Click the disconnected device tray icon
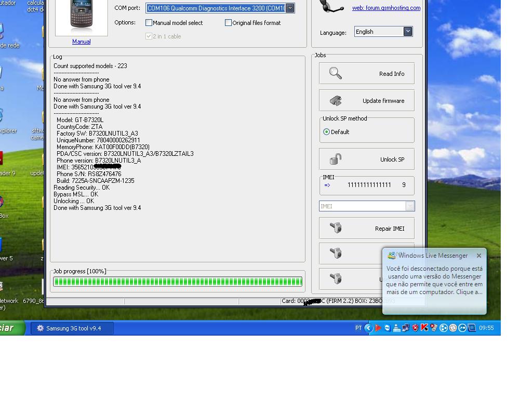 434,328
